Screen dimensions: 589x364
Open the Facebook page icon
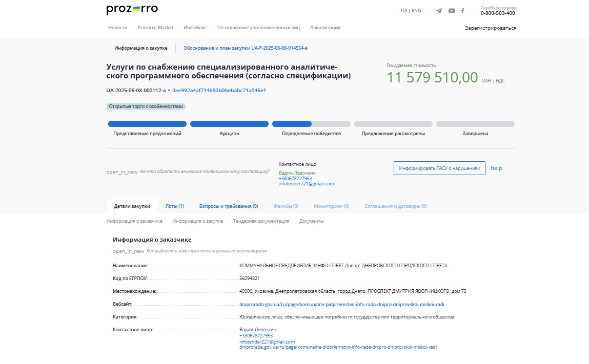point(463,11)
